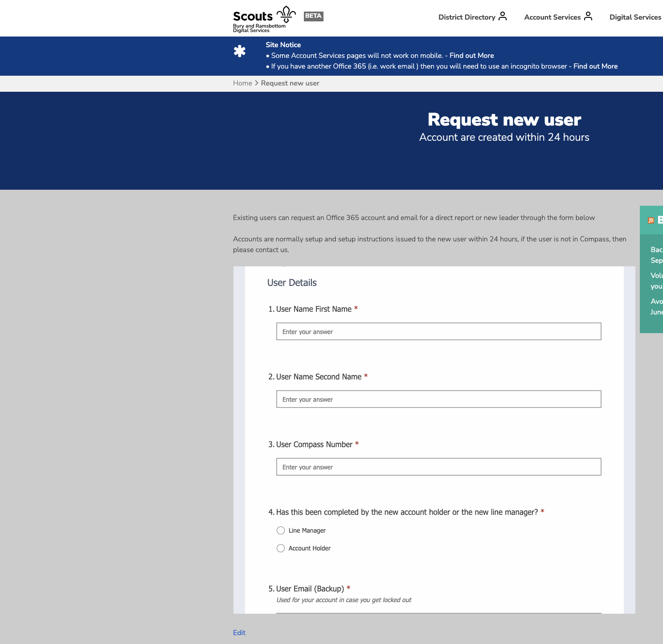Click Home in the breadcrumb trail
Screen dimensions: 663x644
tap(242, 83)
